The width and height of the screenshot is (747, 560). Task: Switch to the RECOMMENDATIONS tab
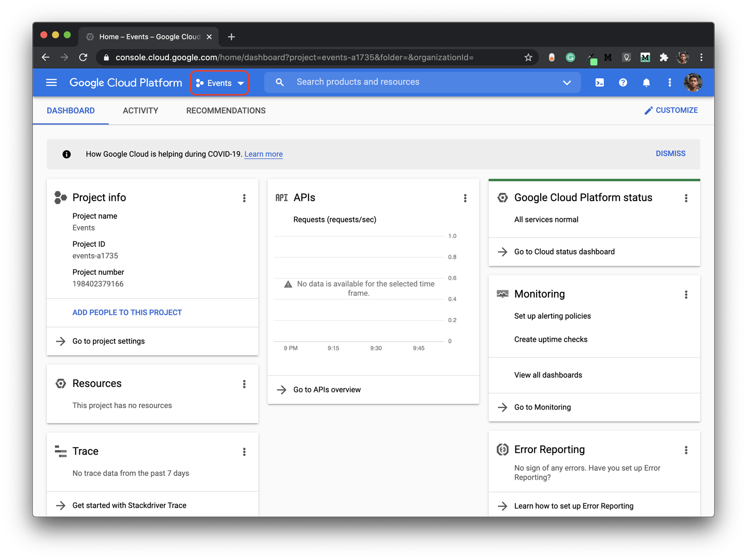(225, 110)
